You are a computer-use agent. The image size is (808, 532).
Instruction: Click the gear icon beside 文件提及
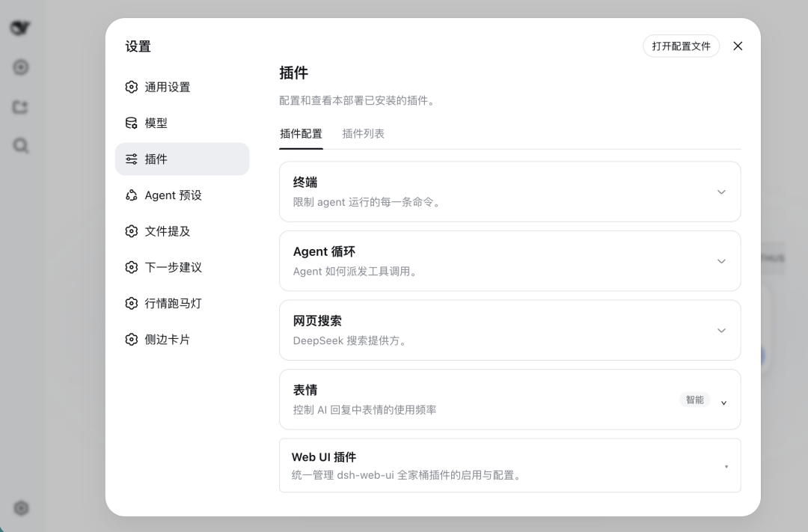[x=132, y=231]
